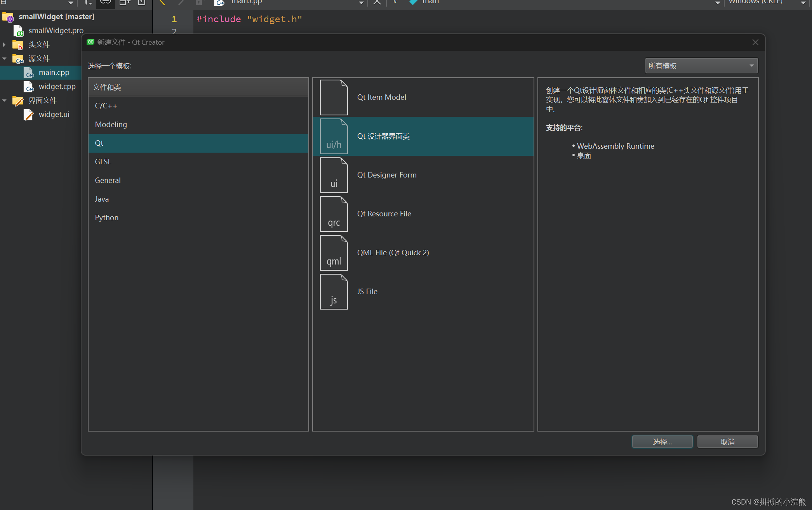This screenshot has width=812, height=510.
Task: Open the main symbol dropdown arrow
Action: tap(718, 3)
